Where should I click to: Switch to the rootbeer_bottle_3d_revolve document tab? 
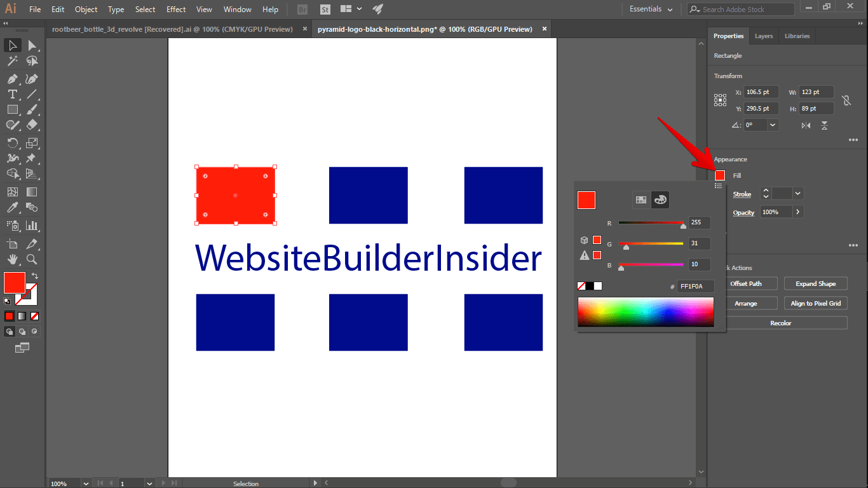(172, 29)
